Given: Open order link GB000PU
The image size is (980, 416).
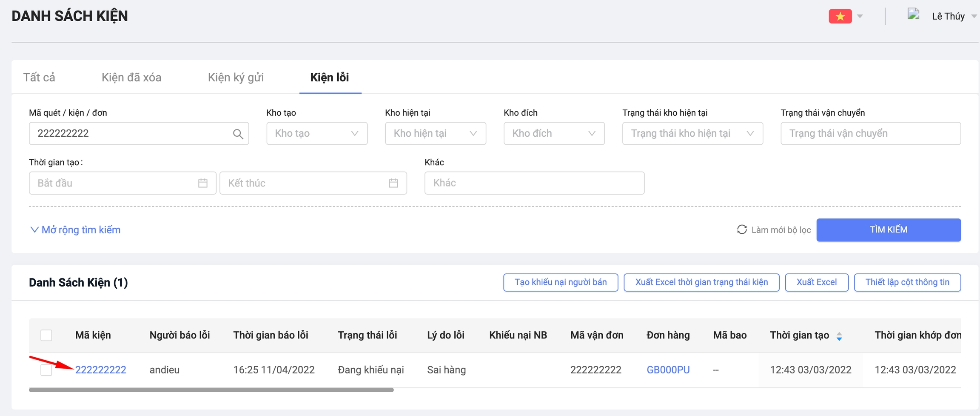Looking at the screenshot, I should pyautogui.click(x=668, y=370).
